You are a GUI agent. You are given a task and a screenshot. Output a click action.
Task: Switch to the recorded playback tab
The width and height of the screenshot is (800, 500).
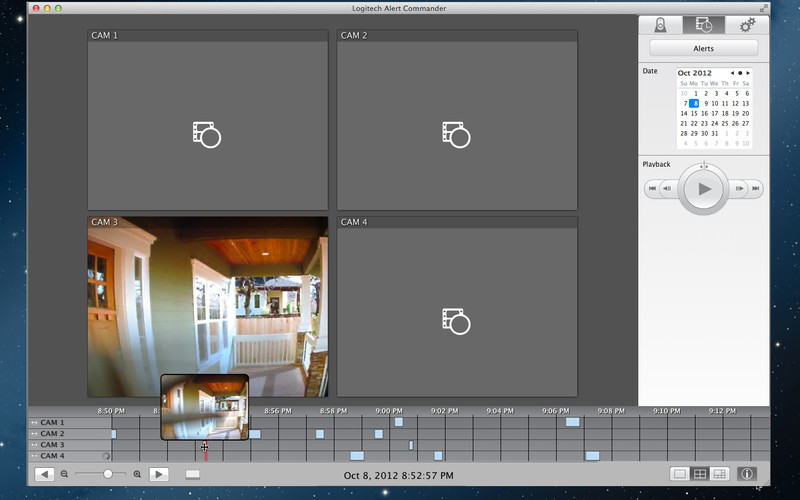703,26
